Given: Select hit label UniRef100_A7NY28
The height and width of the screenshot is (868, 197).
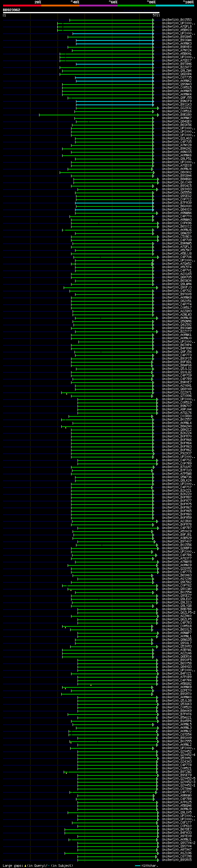Looking at the screenshot, I should click(177, 145).
